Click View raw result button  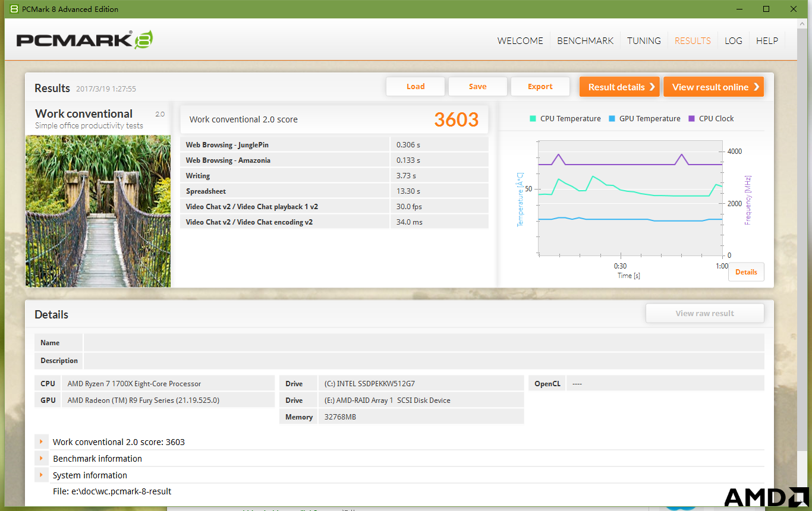[704, 313]
